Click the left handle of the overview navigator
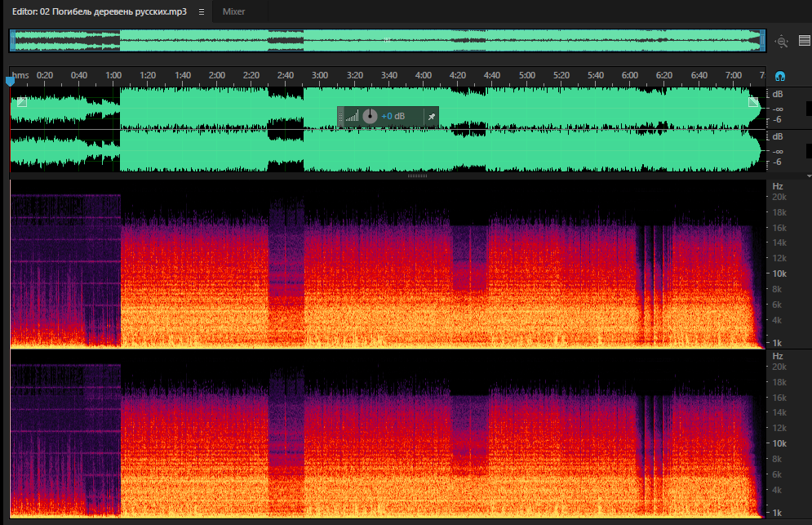 point(12,41)
